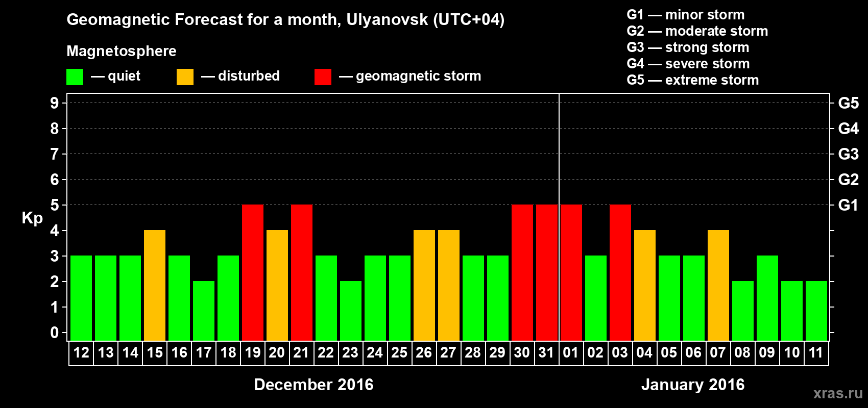Click date label 22 on the axis
The image size is (868, 408).
(326, 352)
